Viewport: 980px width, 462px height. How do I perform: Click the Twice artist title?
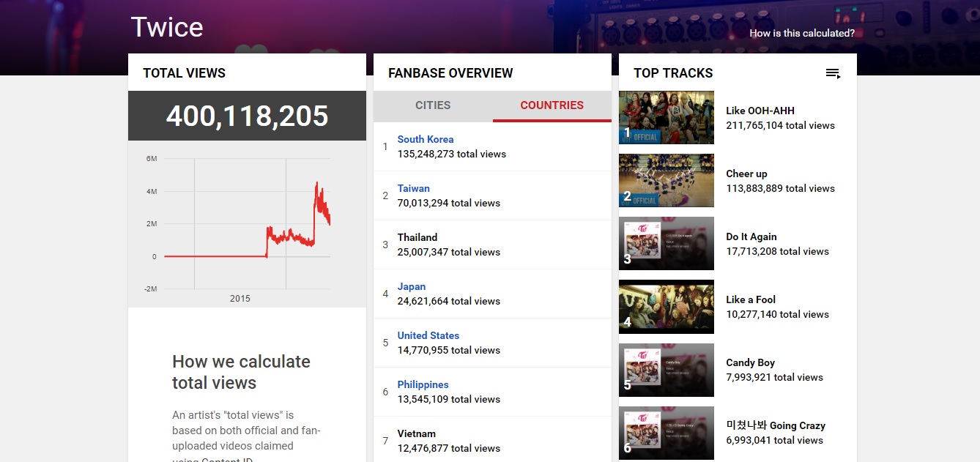(x=167, y=27)
